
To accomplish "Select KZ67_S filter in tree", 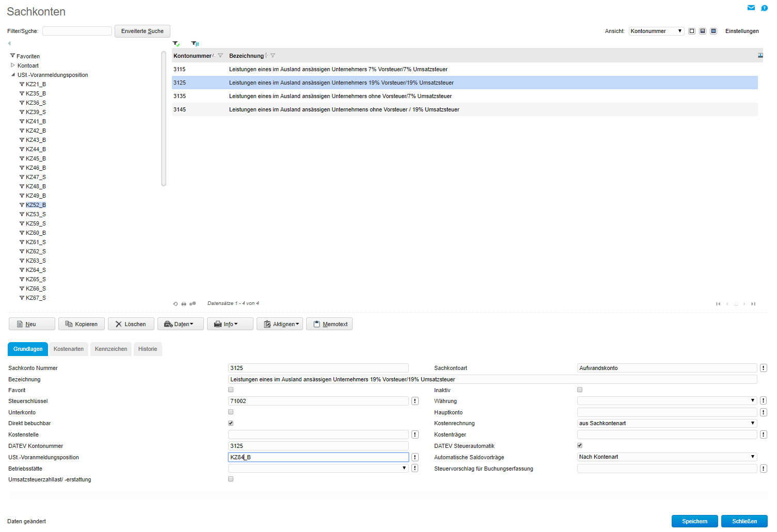I will click(x=36, y=298).
